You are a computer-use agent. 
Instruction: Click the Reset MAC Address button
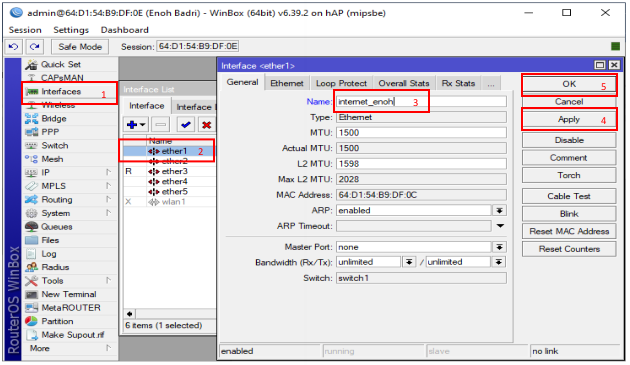tap(569, 232)
